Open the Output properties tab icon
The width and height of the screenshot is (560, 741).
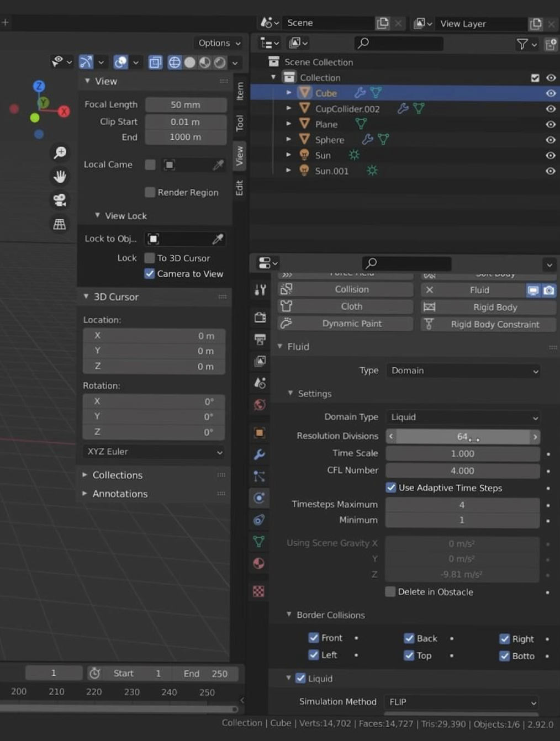(x=260, y=339)
